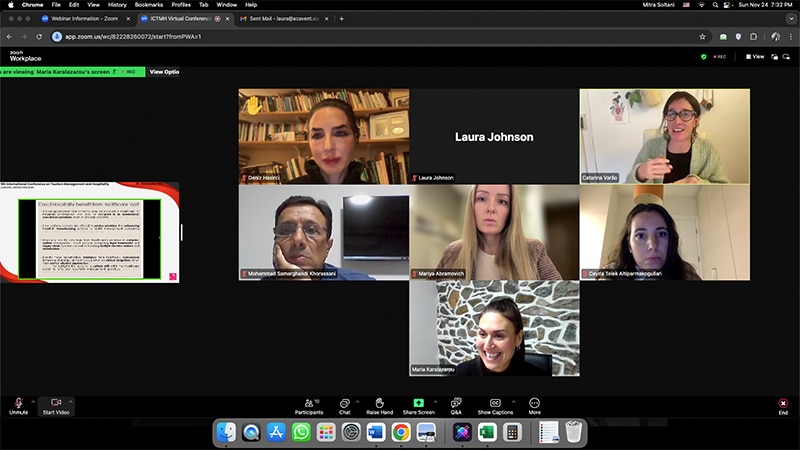Start Video from the meeting toolbar

[x=56, y=402]
